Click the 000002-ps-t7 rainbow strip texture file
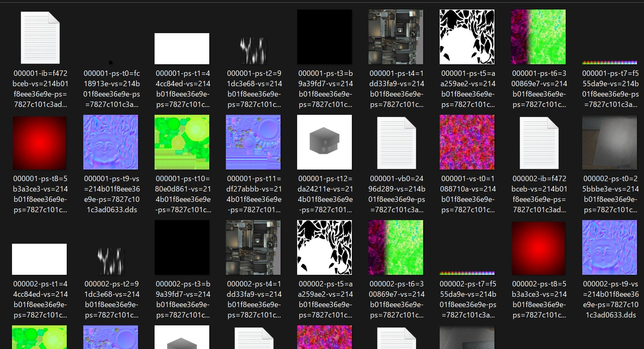The width and height of the screenshot is (644, 349). (467, 273)
